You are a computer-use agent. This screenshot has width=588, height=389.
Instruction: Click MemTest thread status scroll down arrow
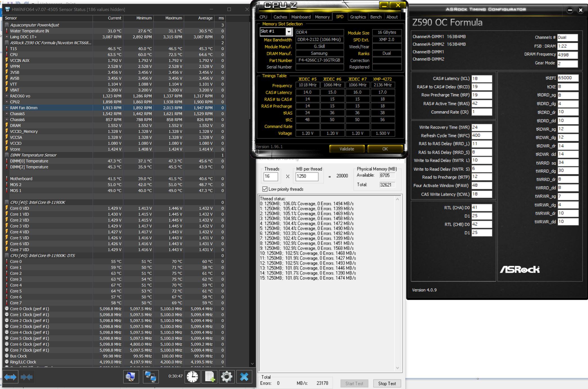tap(397, 368)
